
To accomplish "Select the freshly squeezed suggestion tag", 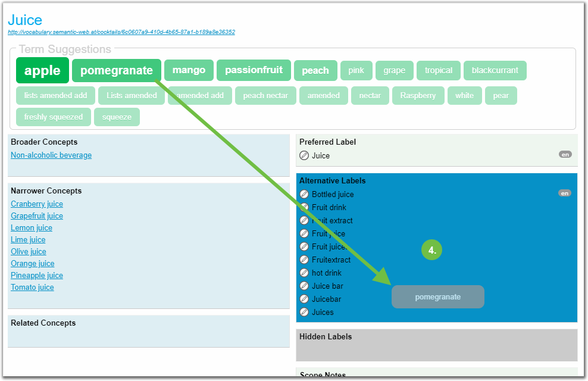I will [54, 117].
